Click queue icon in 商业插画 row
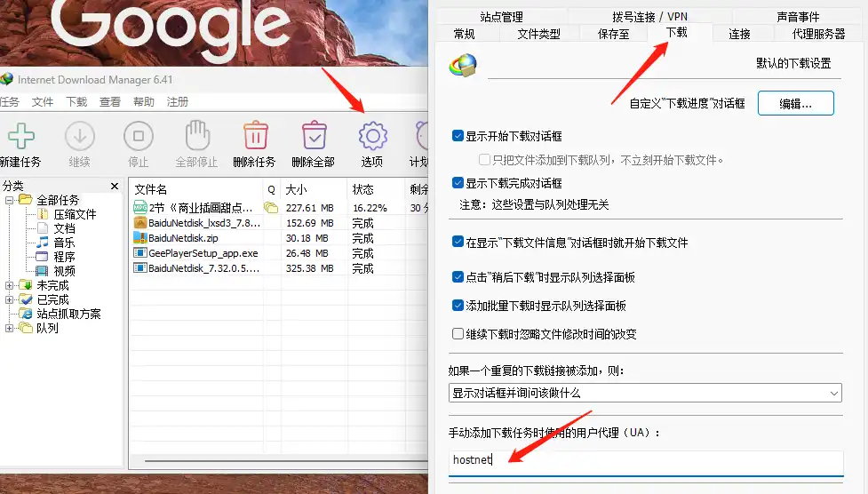Image resolution: width=868 pixels, height=494 pixels. [271, 208]
